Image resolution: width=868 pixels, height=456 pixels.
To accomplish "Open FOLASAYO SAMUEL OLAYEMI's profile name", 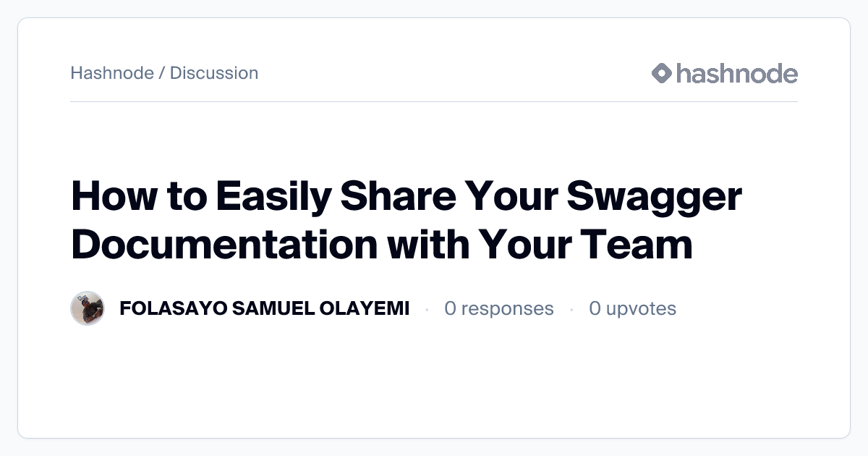I will click(264, 308).
